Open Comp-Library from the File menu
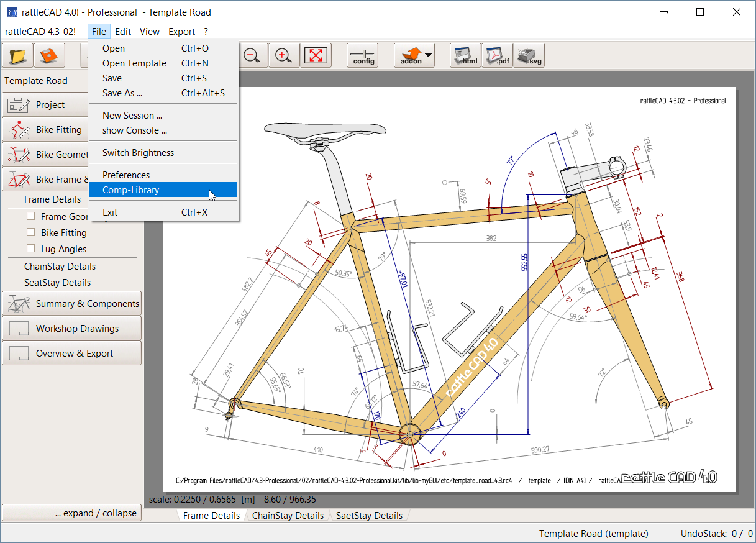Image resolution: width=756 pixels, height=543 pixels. (x=164, y=190)
